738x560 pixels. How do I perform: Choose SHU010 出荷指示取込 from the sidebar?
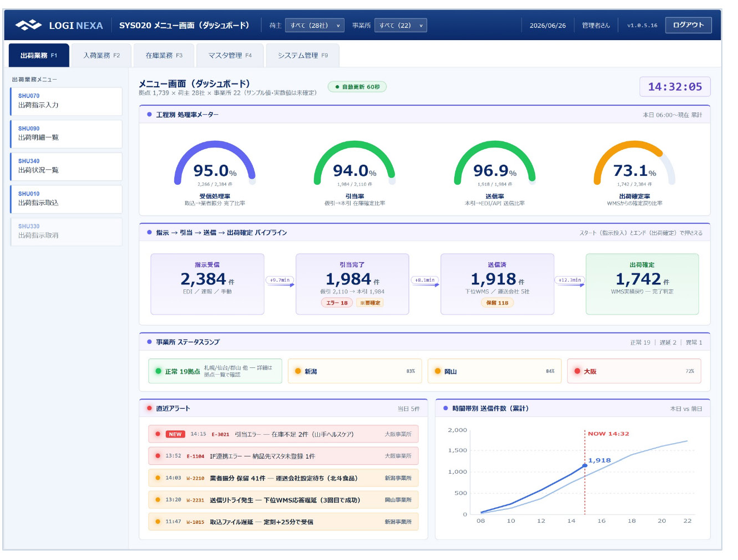[66, 199]
